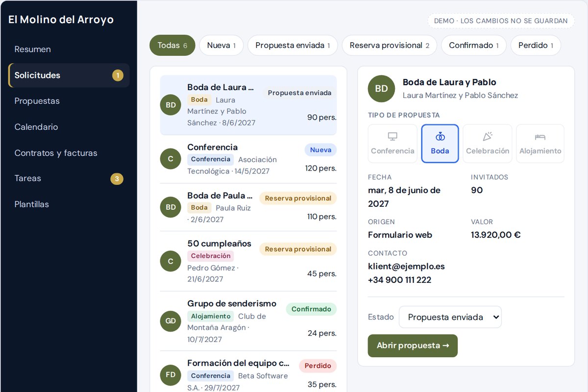Screen dimensions: 588x392
Task: Open Tareas in the sidebar
Action: (69, 178)
